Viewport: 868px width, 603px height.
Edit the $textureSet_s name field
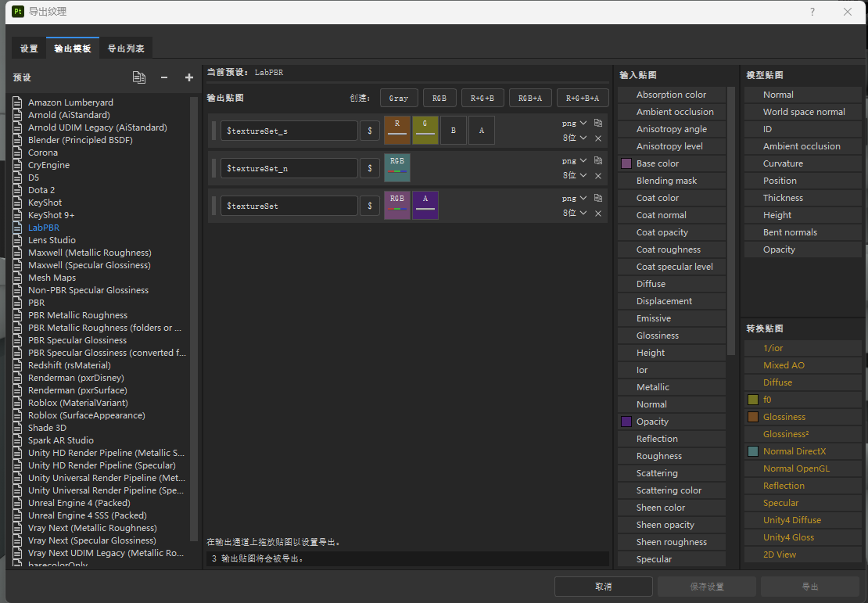tap(289, 131)
